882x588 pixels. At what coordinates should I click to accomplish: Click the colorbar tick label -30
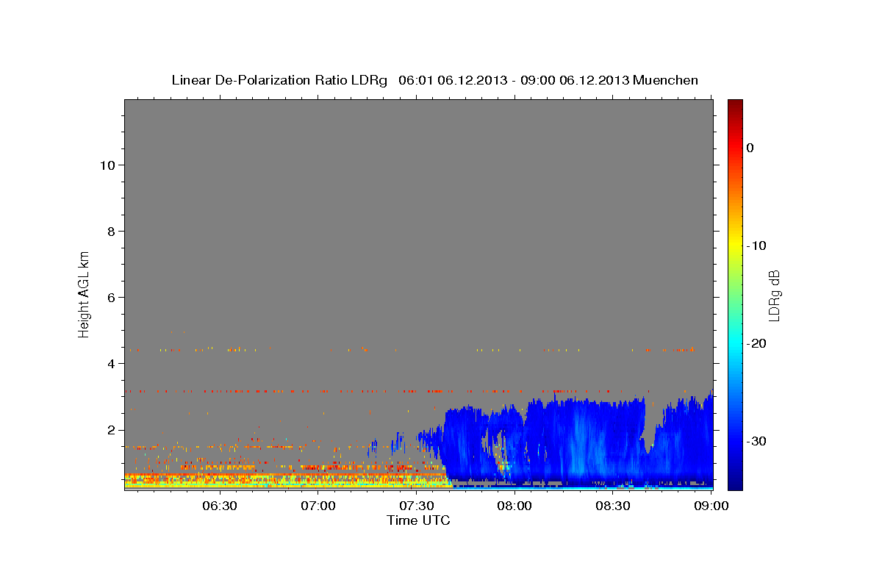click(x=756, y=441)
